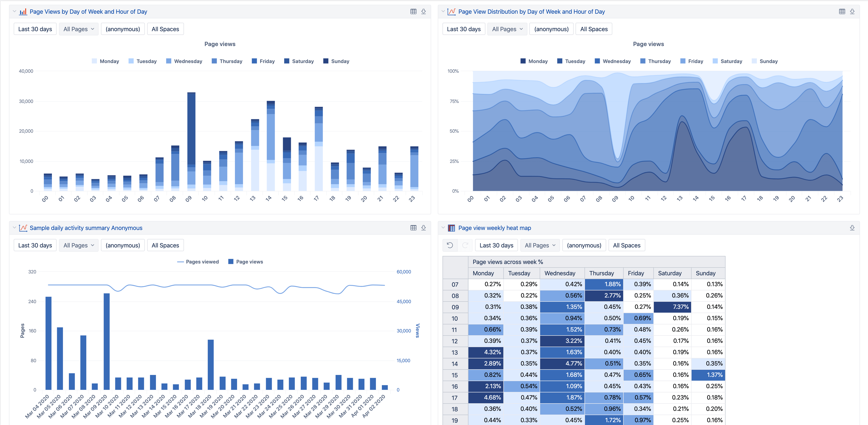
Task: Select Saturday 09 heat map cell 7.37%
Action: pos(672,307)
